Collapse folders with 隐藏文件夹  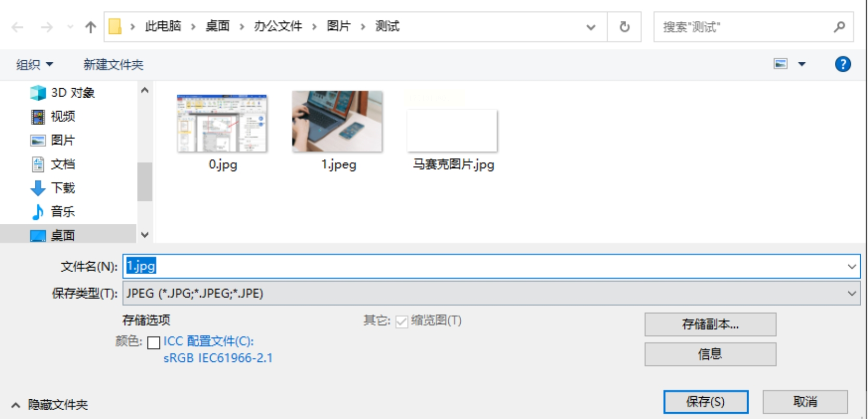coord(50,404)
